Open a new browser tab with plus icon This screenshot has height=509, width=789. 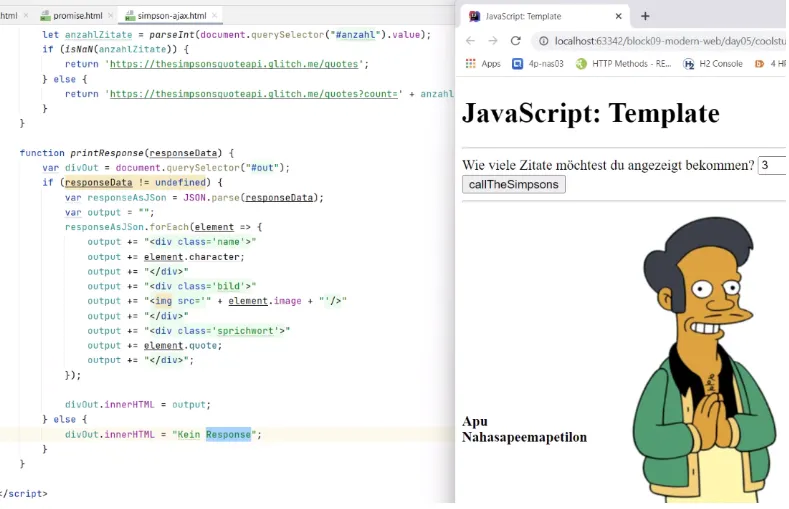click(645, 16)
